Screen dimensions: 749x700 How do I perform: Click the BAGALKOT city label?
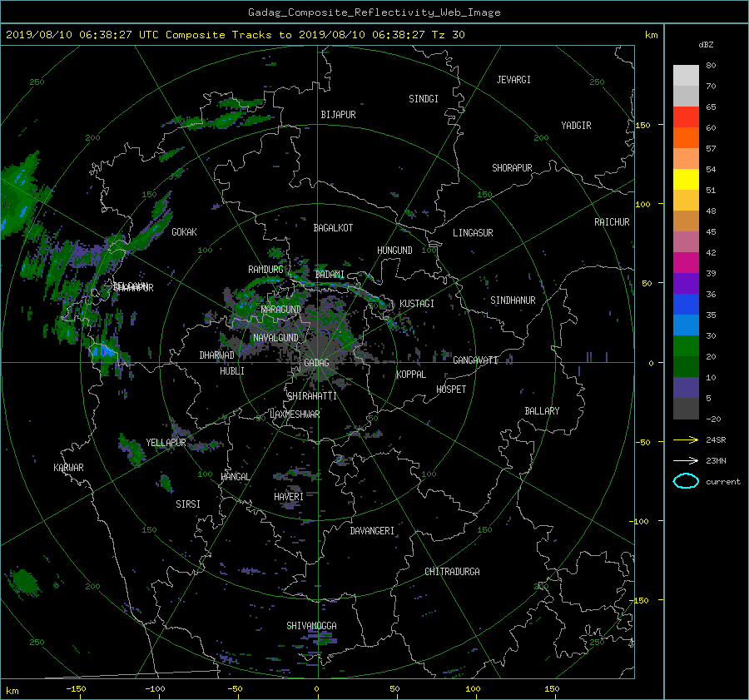(x=333, y=228)
